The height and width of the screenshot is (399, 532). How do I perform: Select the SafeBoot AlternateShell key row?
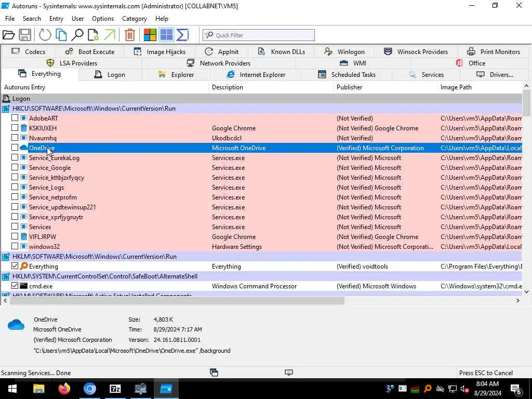(261, 276)
